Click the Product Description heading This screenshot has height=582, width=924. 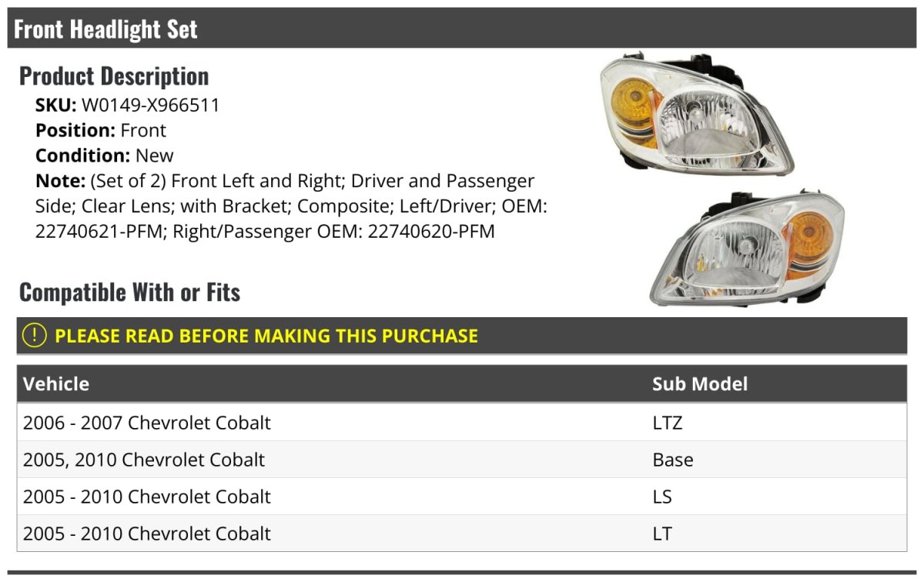[114, 76]
